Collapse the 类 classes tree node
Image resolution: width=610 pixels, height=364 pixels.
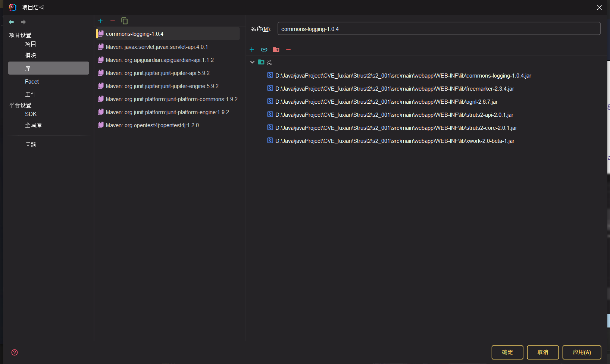[x=252, y=62]
